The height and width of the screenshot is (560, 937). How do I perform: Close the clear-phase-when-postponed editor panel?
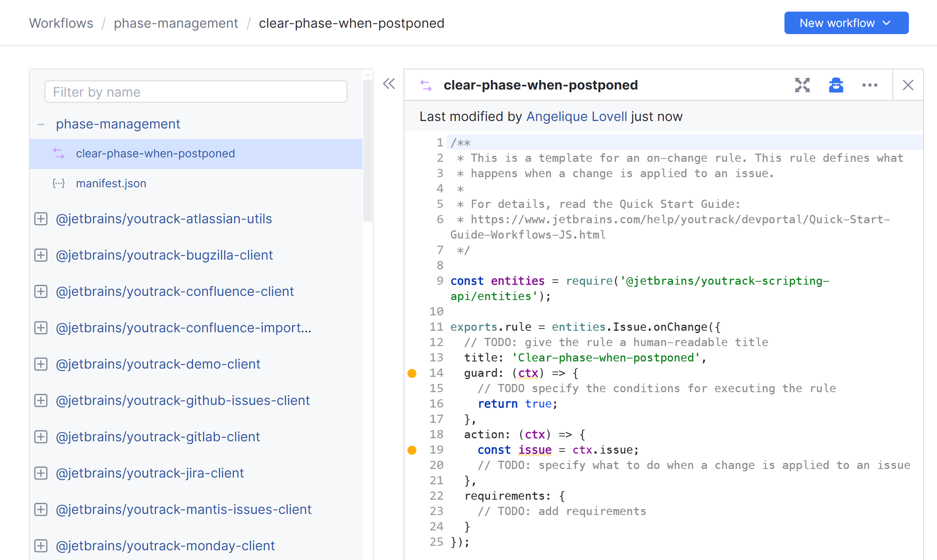908,85
